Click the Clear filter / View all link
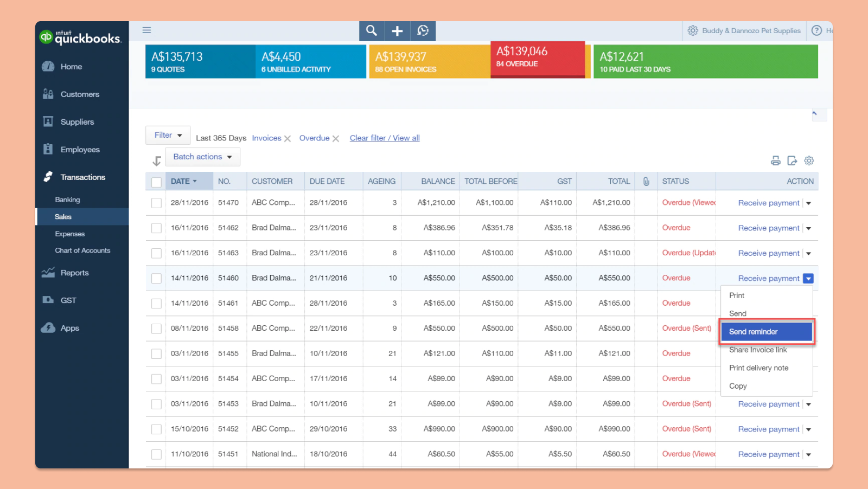This screenshot has width=868, height=489. 384,138
